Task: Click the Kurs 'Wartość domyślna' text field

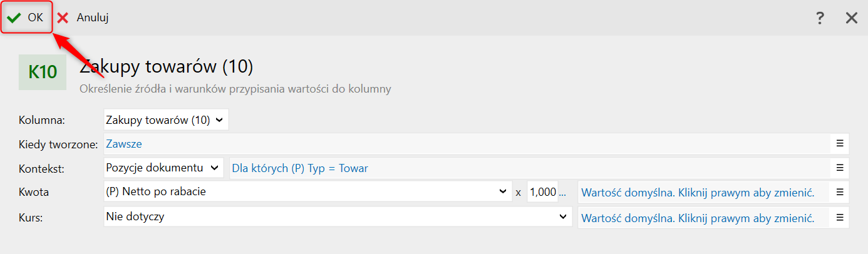Action: [698, 218]
